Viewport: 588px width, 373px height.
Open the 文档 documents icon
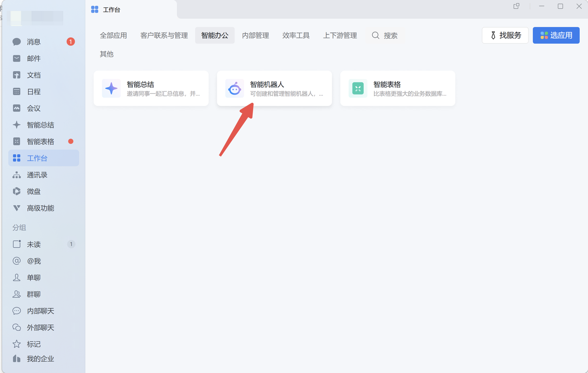coord(17,75)
